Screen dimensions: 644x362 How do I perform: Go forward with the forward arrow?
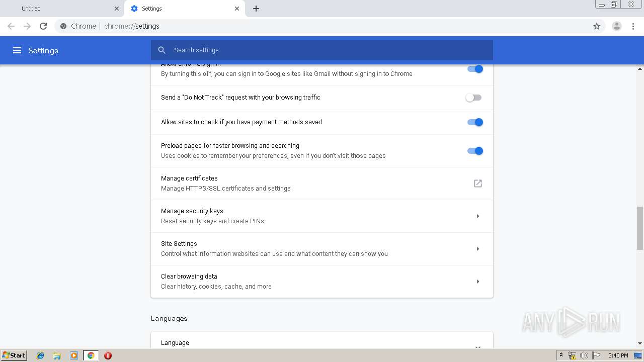[x=27, y=26]
